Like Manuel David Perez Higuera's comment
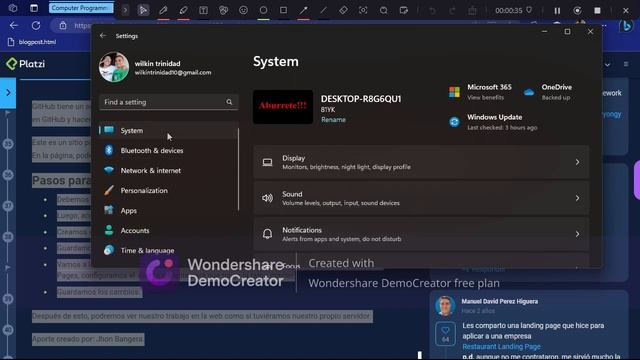The height and width of the screenshot is (360, 640). click(445, 334)
